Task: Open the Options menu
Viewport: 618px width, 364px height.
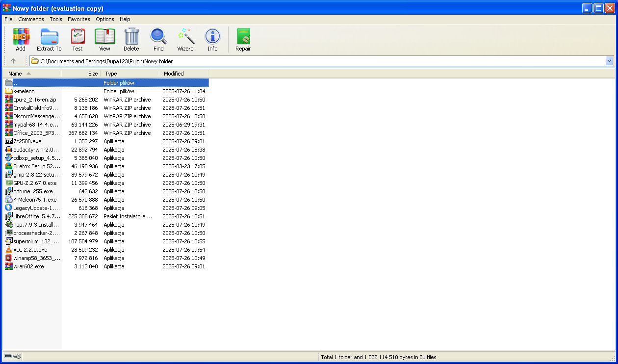Action: pos(105,19)
